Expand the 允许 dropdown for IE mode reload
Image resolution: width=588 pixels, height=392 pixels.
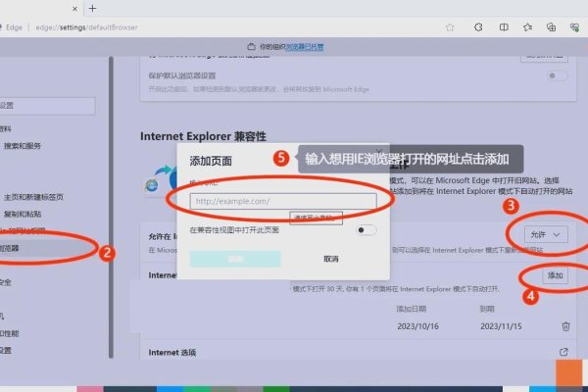[x=546, y=235]
